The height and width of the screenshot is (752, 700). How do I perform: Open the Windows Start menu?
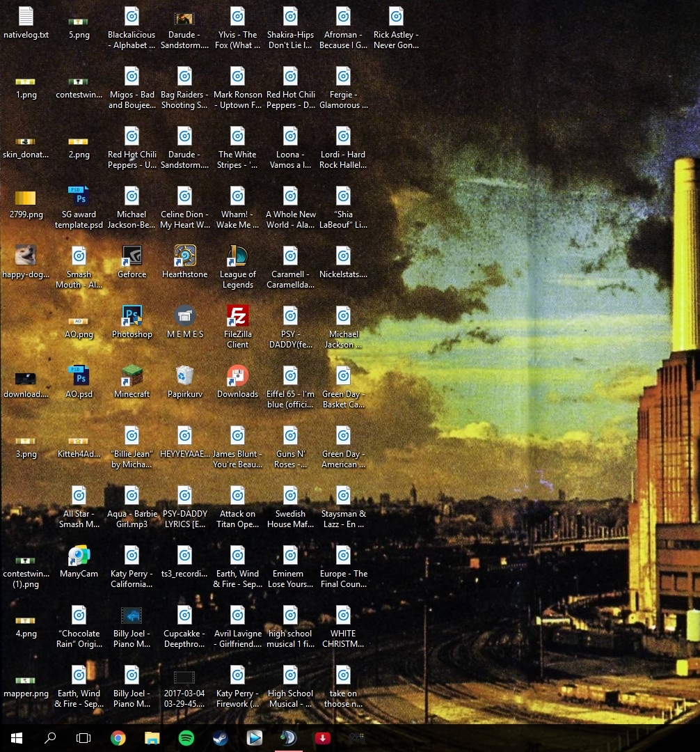pyautogui.click(x=17, y=737)
